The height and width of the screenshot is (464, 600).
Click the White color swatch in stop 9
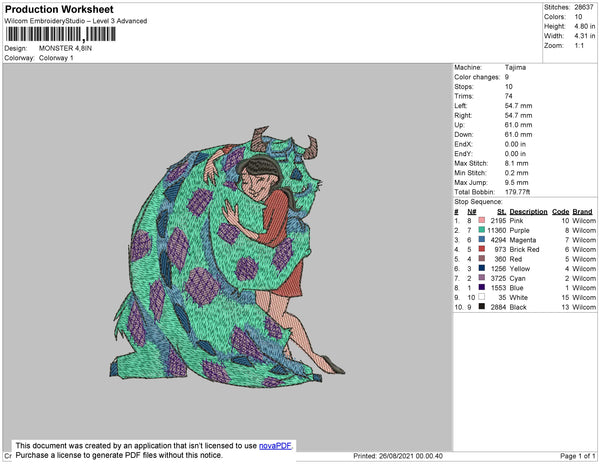482,297
